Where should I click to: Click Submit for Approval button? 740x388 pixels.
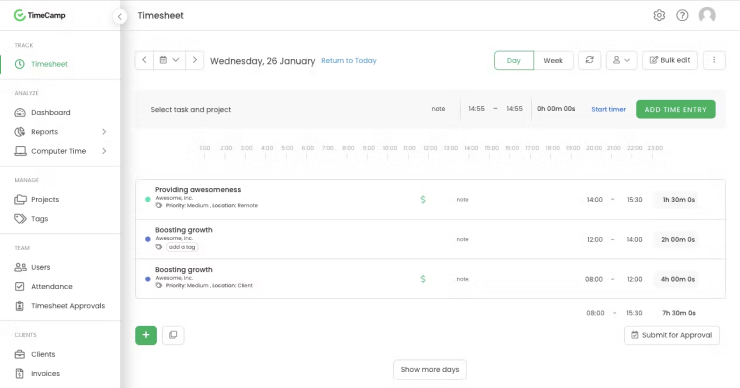click(672, 335)
